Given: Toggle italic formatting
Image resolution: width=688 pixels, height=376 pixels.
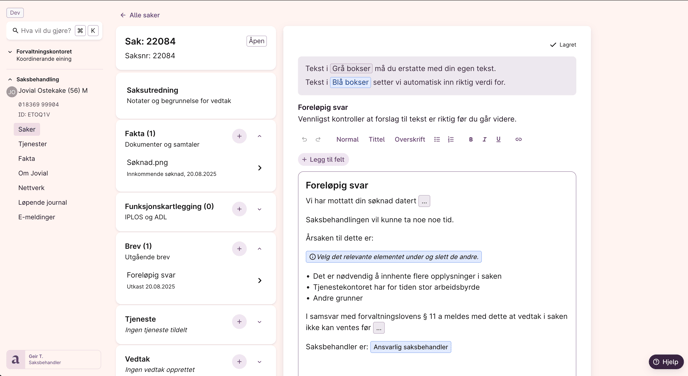Looking at the screenshot, I should [484, 140].
